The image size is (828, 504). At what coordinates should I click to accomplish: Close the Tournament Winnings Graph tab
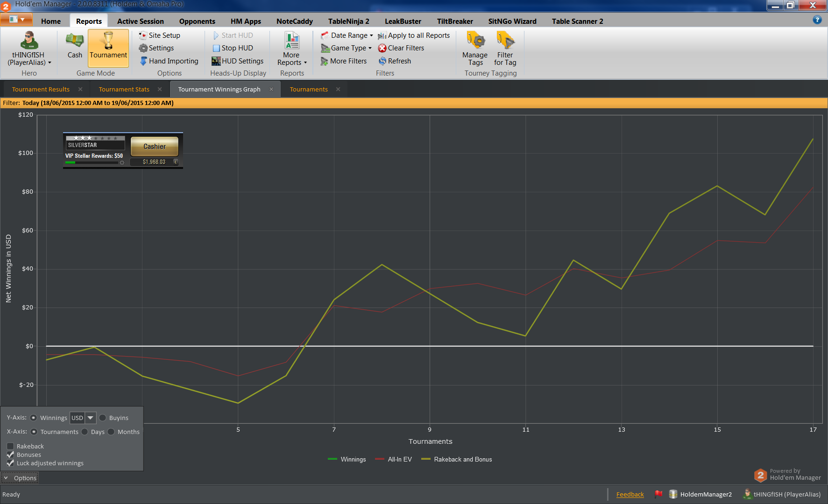271,89
